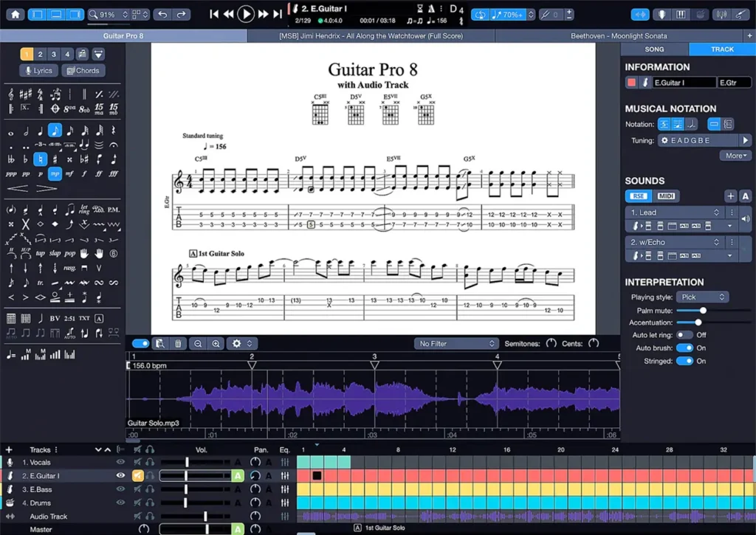Open the Beethoven Moonlight Sonata tab
This screenshot has width=756, height=535.
click(619, 35)
